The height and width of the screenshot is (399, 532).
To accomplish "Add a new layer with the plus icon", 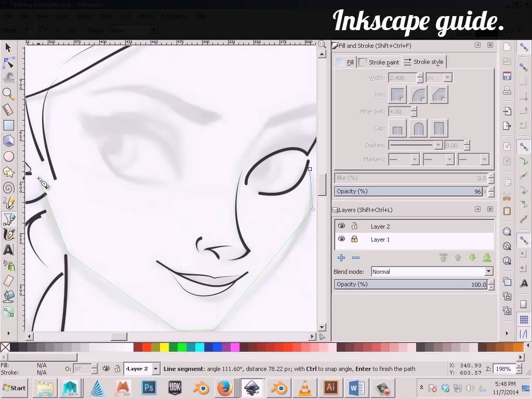I will [x=341, y=258].
